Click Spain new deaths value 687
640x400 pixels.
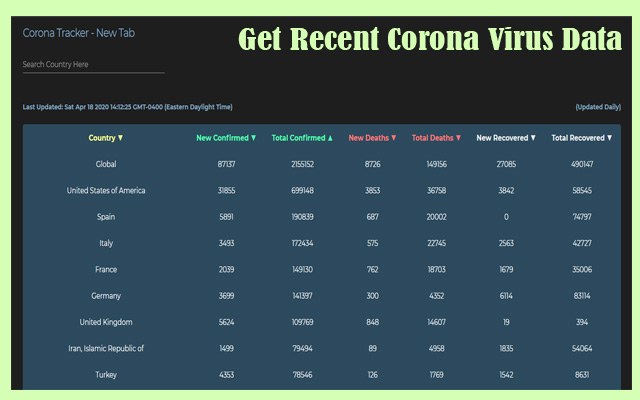pyautogui.click(x=373, y=217)
